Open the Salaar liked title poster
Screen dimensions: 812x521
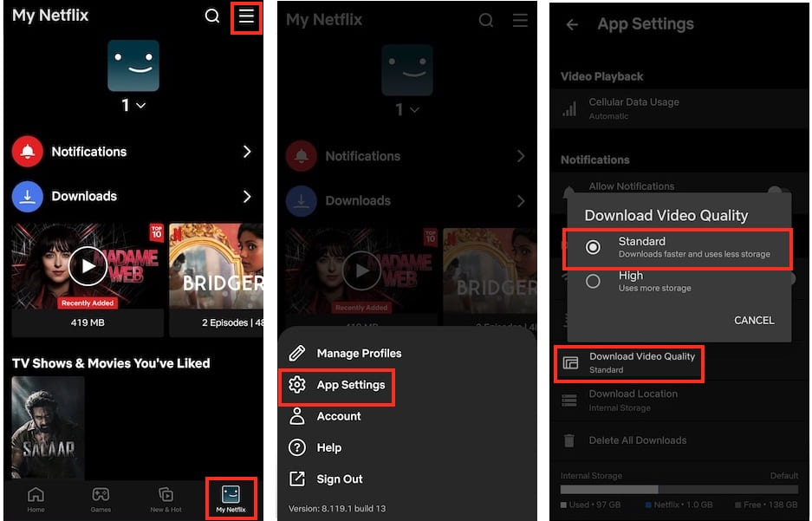pyautogui.click(x=48, y=427)
